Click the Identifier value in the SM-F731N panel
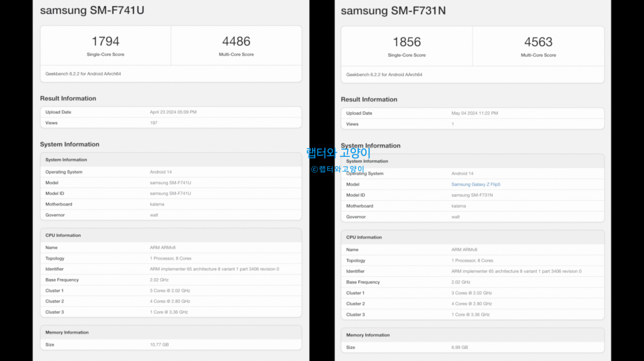The height and width of the screenshot is (361, 644). 516,272
